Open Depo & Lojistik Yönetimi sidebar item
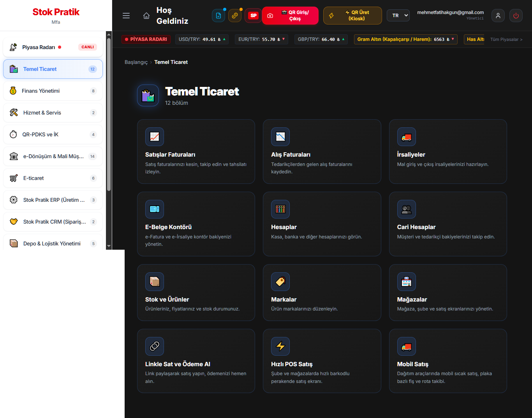This screenshot has height=418, width=532. 53,242
